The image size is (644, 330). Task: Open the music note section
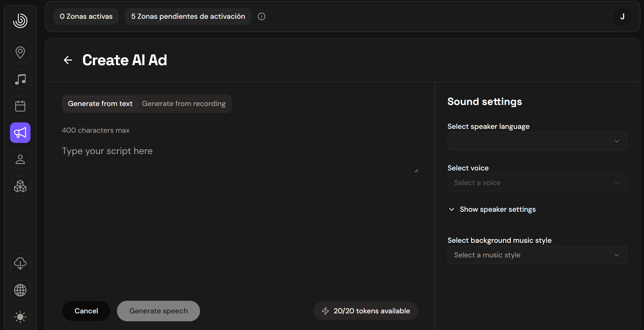(20, 79)
